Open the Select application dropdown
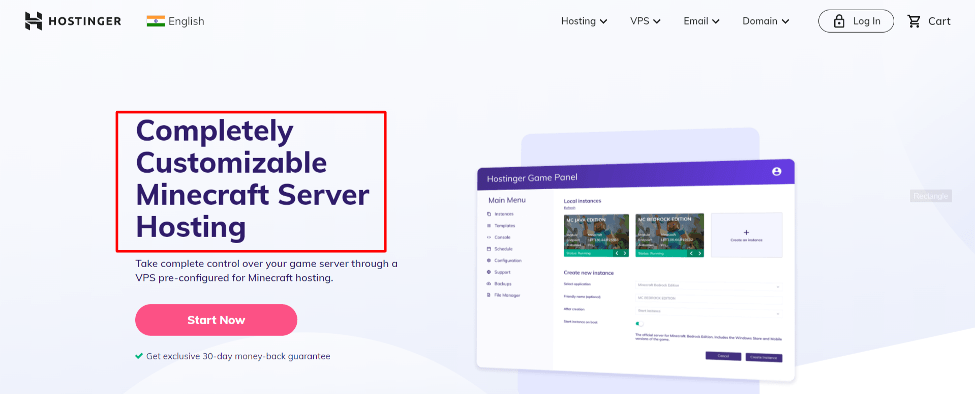977x395 pixels. coord(708,285)
